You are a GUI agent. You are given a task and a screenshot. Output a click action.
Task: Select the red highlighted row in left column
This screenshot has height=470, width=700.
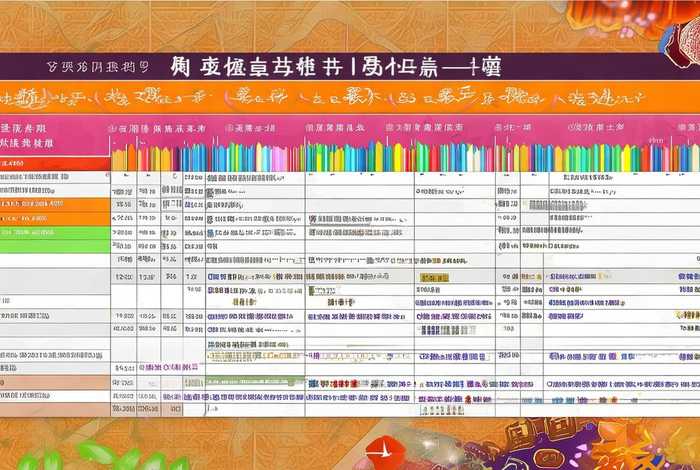pos(55,163)
